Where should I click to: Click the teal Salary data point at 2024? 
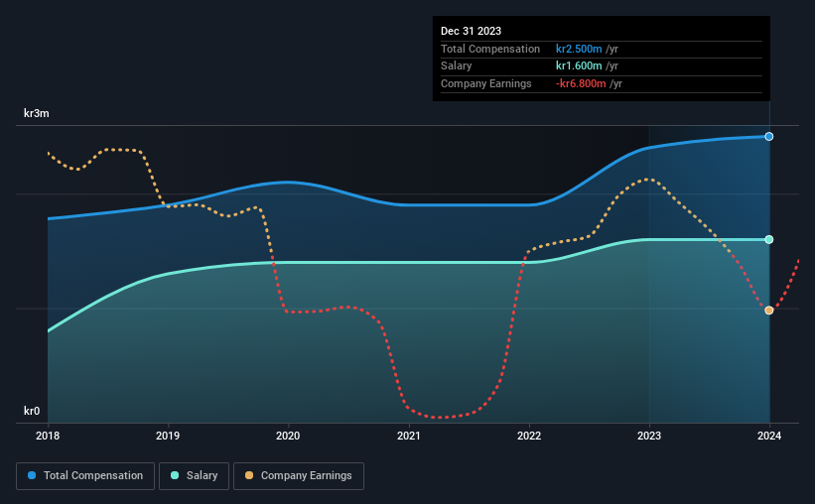tap(768, 239)
